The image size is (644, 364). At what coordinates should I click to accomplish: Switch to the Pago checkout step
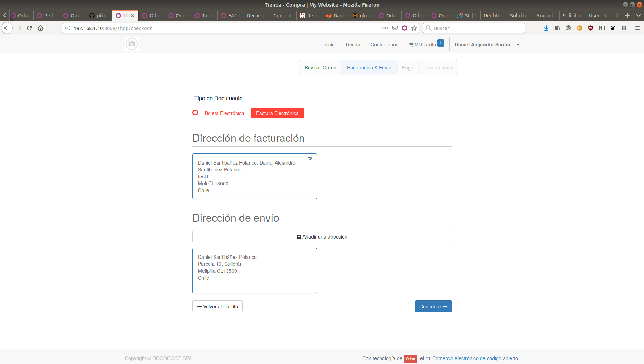[x=407, y=67]
